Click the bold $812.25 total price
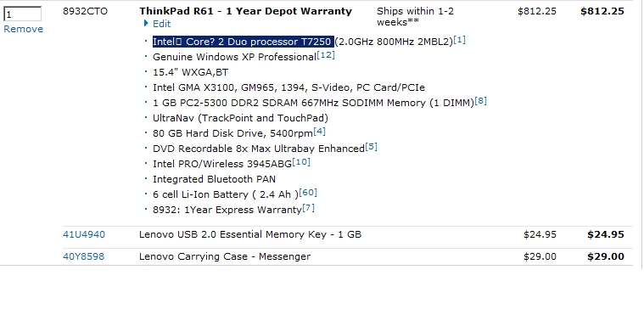 pos(602,11)
